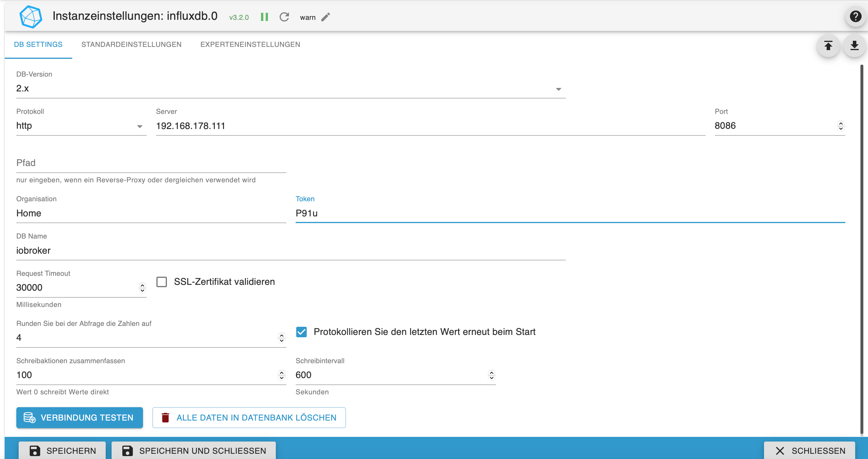Click the trash icon for deleting data

[165, 418]
